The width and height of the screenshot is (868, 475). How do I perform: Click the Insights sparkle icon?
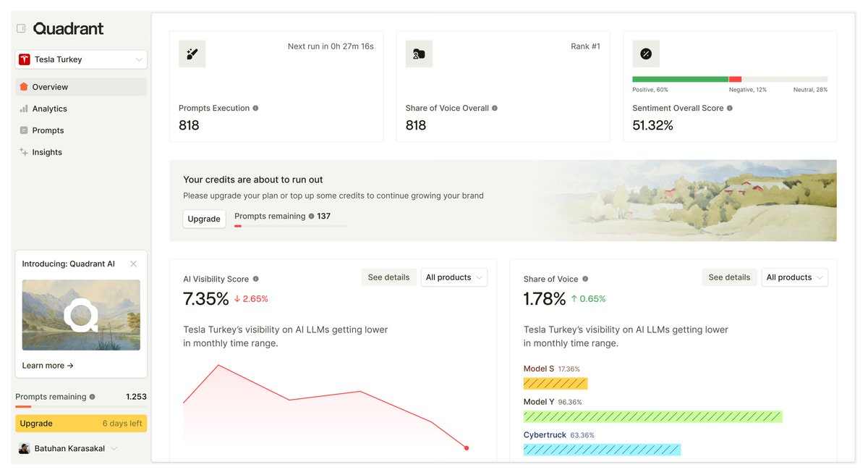24,152
